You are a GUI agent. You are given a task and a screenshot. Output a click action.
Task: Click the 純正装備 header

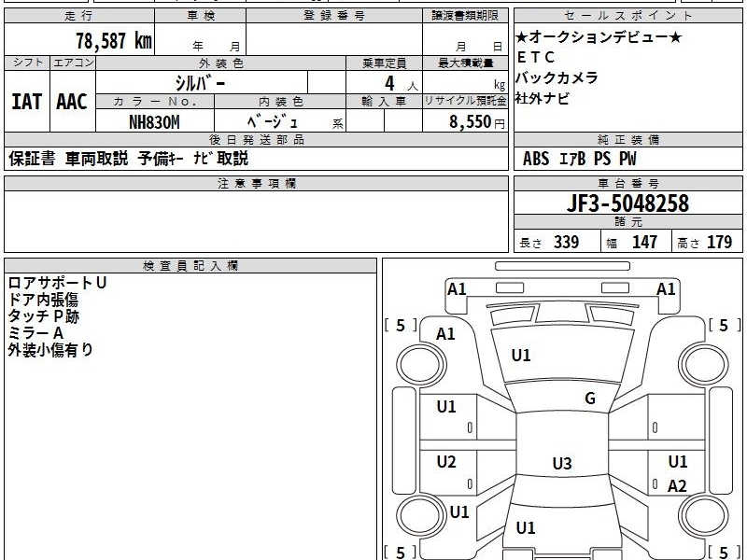pyautogui.click(x=627, y=139)
